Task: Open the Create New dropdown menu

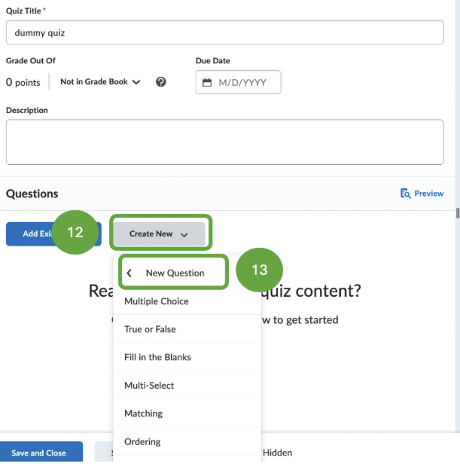Action: [160, 233]
